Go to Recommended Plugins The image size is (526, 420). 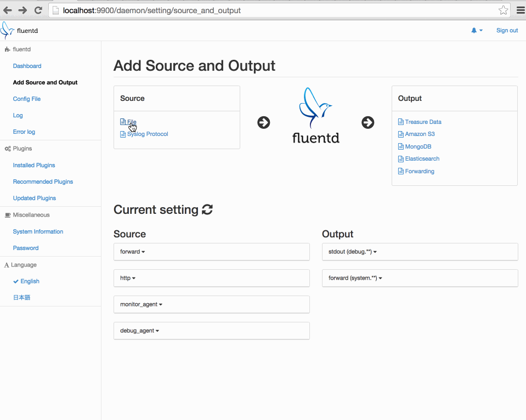coord(43,181)
